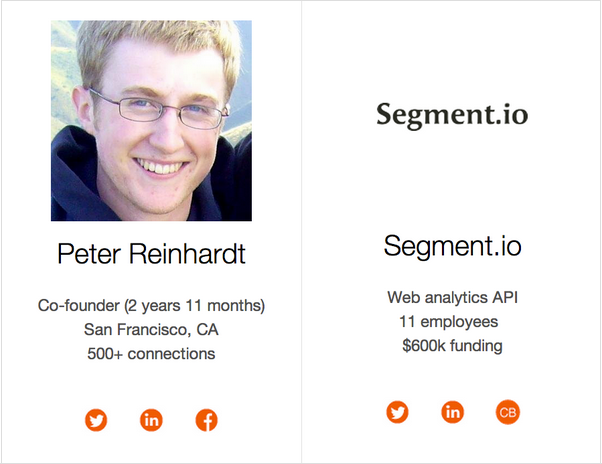View the 500+ connections count
602x464 pixels.
coord(151,353)
